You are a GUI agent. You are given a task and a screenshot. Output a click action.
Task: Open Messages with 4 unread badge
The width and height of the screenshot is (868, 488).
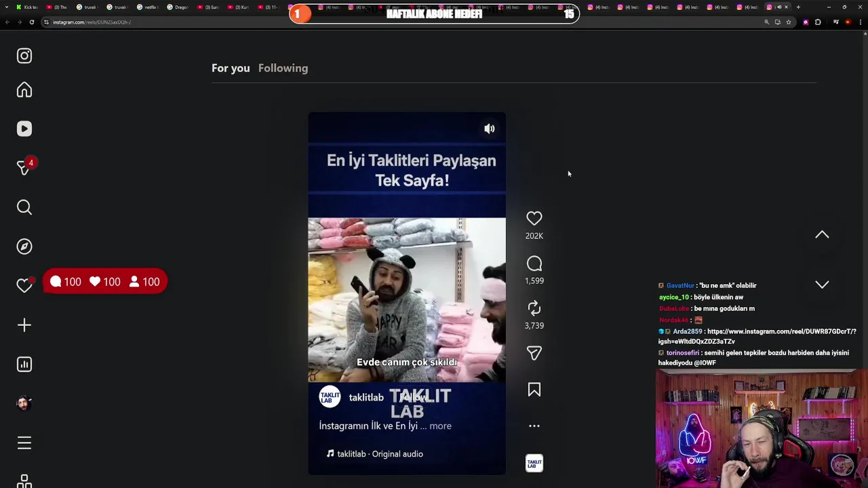tap(24, 167)
